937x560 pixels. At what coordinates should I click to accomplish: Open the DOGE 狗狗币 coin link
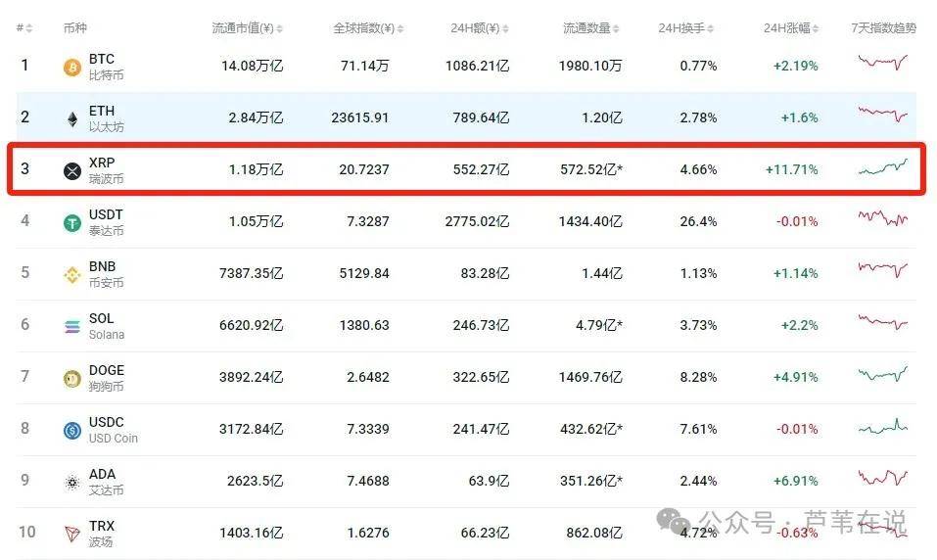pyautogui.click(x=107, y=378)
